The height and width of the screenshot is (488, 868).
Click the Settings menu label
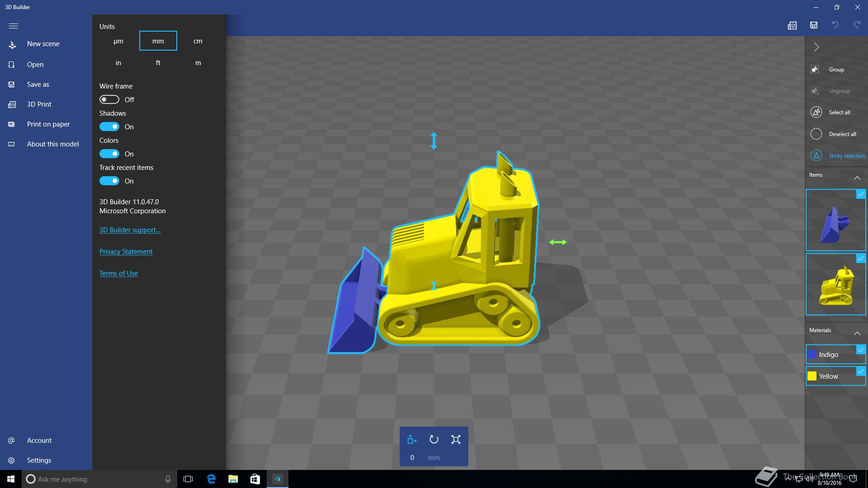39,460
